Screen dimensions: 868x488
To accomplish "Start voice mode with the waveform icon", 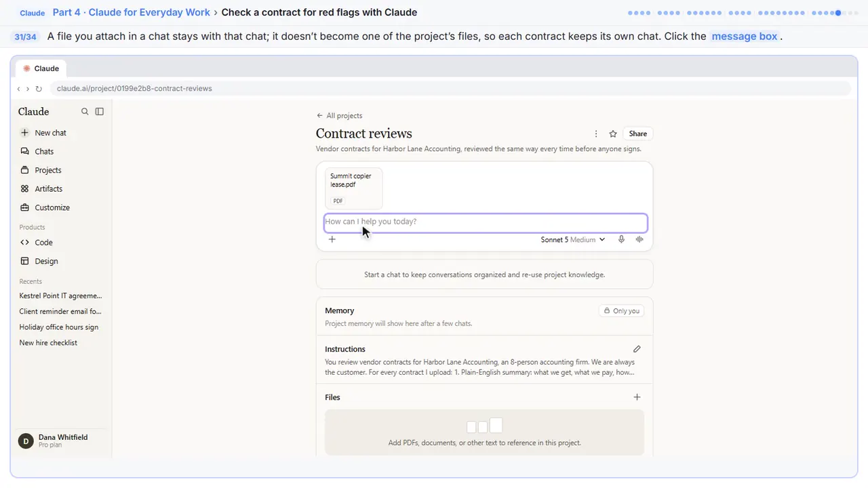I will tap(639, 239).
